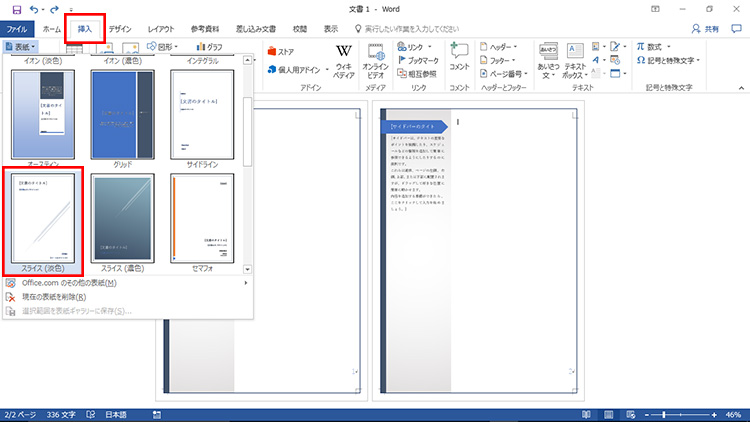The image size is (750, 422).
Task: Click the text box (テキストボックス) icon
Action: (x=576, y=58)
